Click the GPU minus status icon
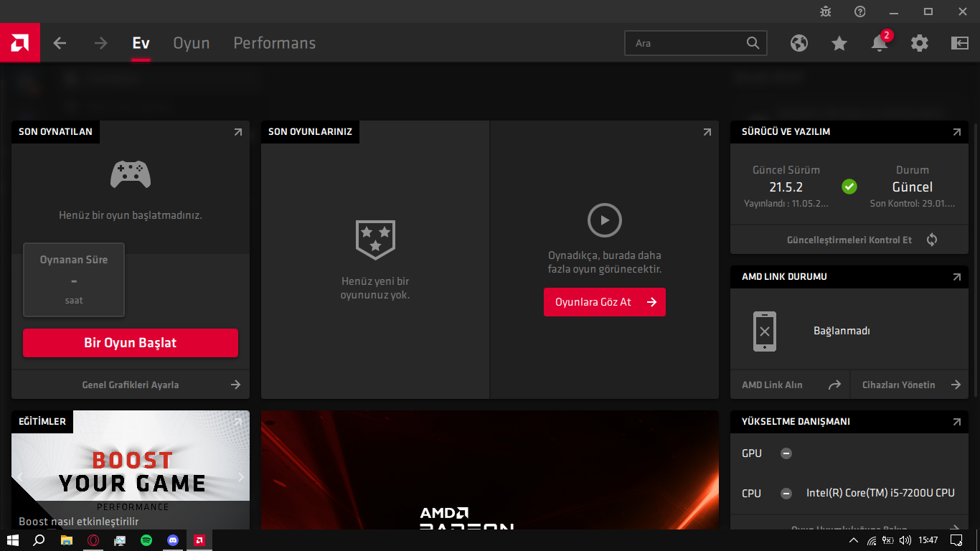This screenshot has height=551, width=980. pos(786,453)
